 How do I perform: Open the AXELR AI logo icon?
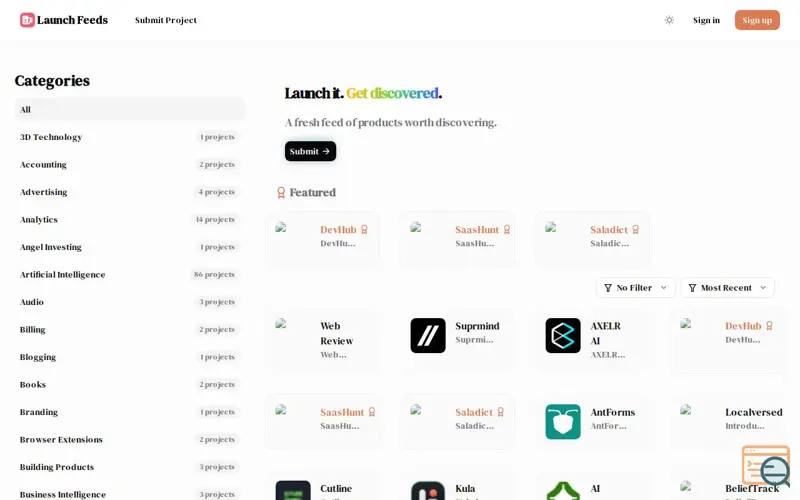pyautogui.click(x=563, y=335)
